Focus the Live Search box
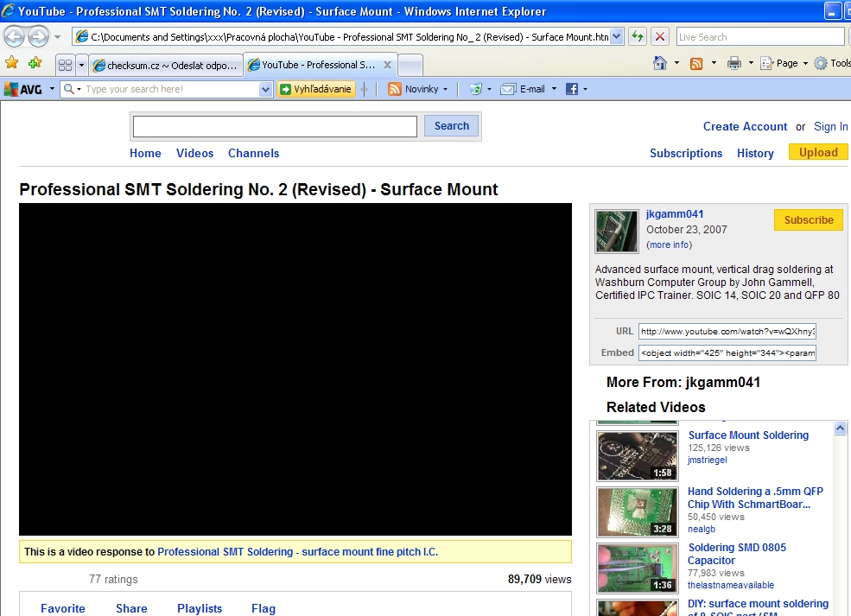The width and height of the screenshot is (851, 616). [x=759, y=37]
